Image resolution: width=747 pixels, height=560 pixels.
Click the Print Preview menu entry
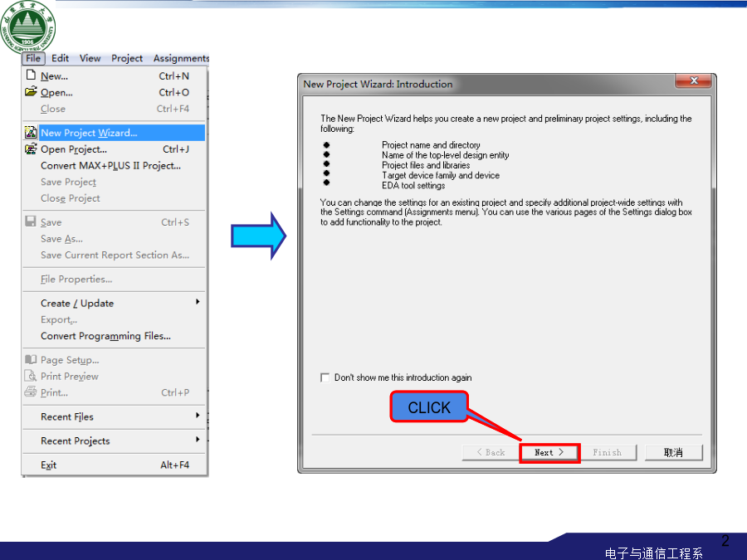point(115,376)
